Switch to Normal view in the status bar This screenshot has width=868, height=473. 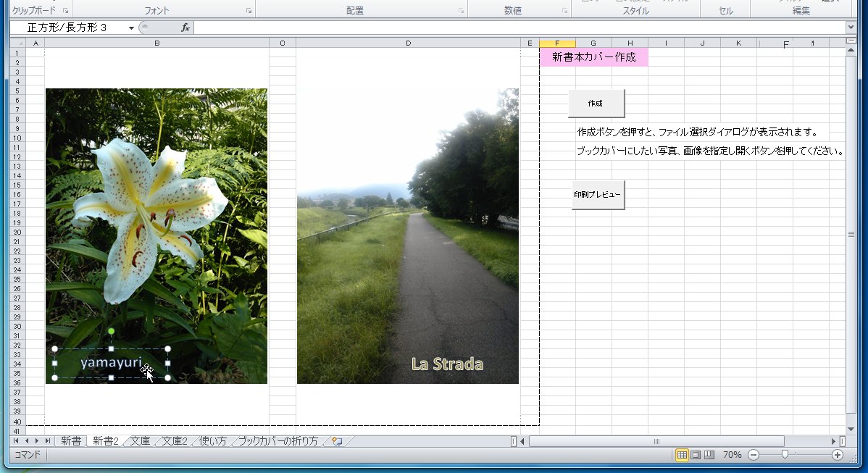[682, 455]
